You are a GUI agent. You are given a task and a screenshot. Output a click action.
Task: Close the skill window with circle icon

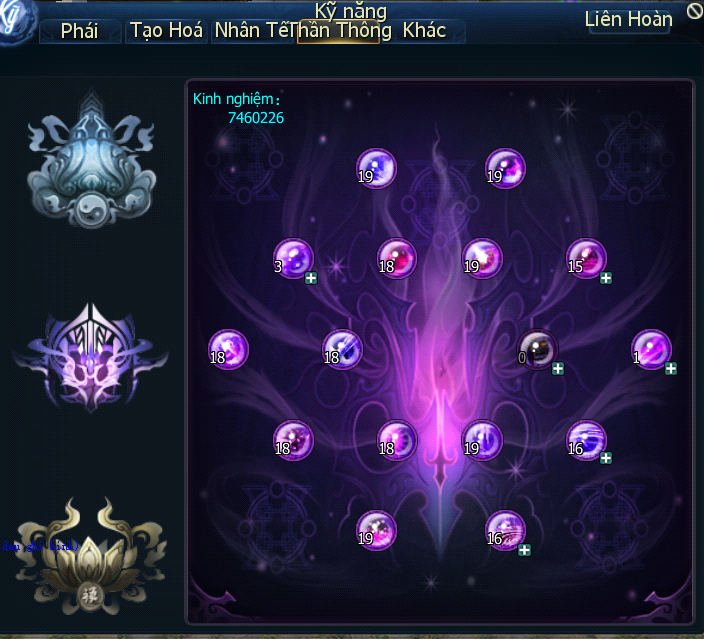pyautogui.click(x=695, y=12)
